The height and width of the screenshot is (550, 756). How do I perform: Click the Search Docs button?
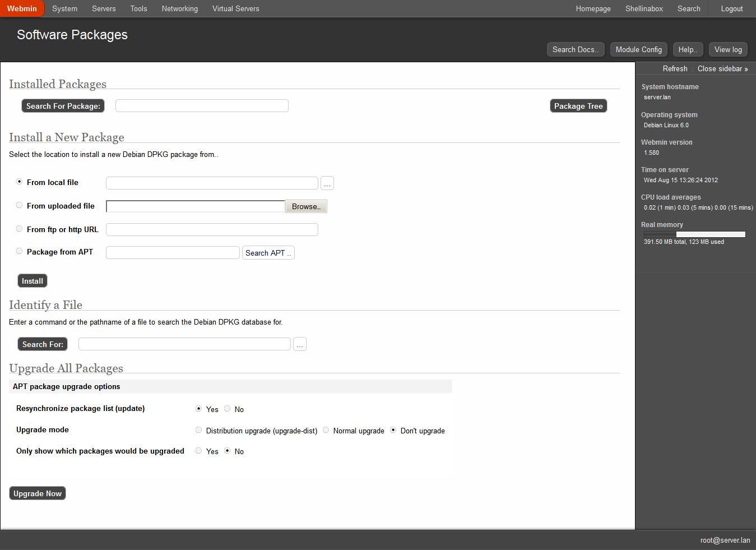click(576, 49)
